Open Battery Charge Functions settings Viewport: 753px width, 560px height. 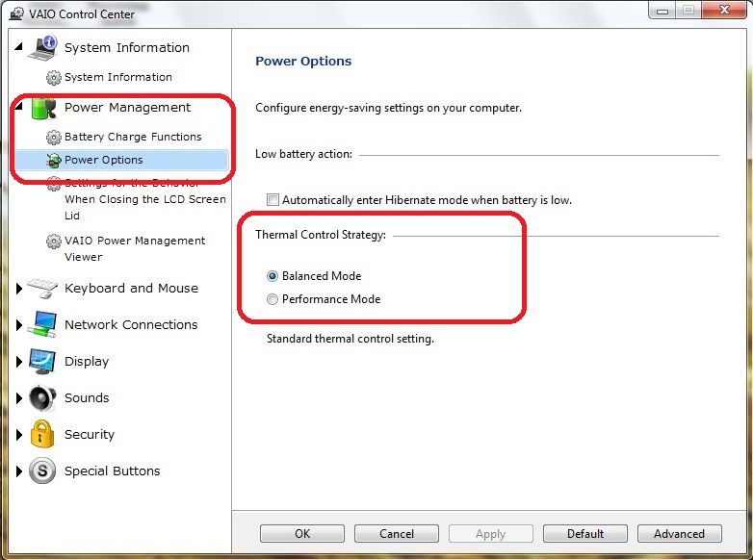[133, 137]
